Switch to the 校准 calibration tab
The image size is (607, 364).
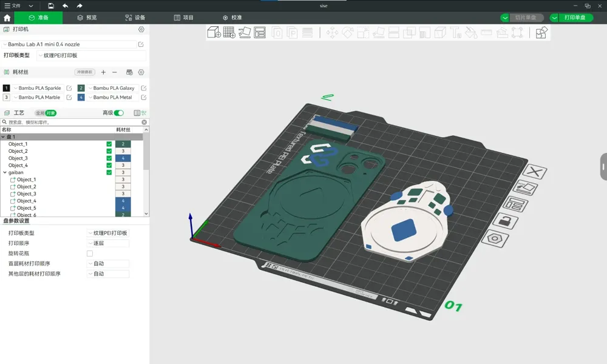pos(232,18)
